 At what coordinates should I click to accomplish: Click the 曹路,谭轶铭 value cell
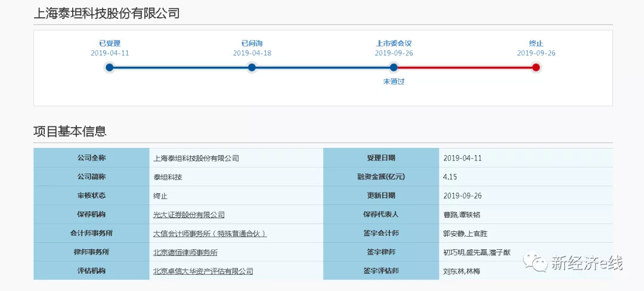[526, 215]
